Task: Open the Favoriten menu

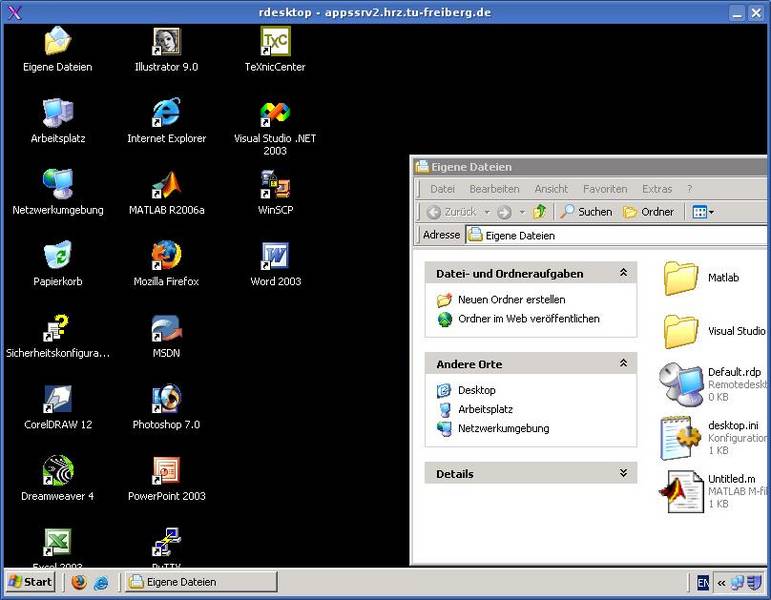Action: pos(605,189)
